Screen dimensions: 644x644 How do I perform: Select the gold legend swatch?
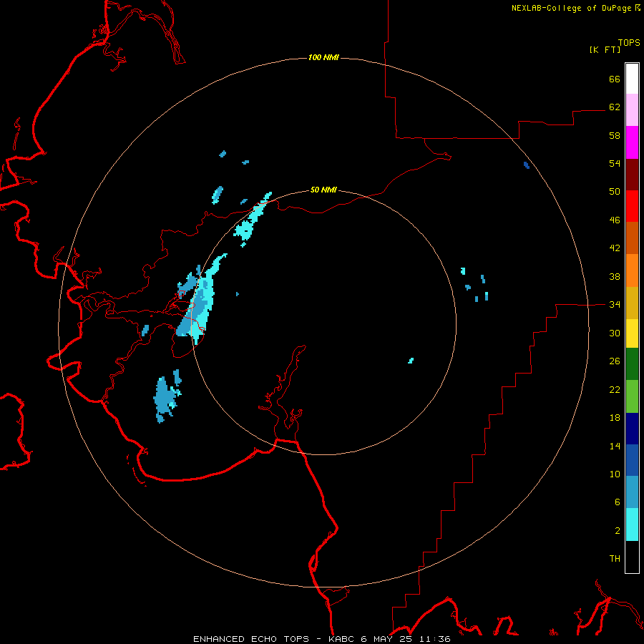click(632, 303)
